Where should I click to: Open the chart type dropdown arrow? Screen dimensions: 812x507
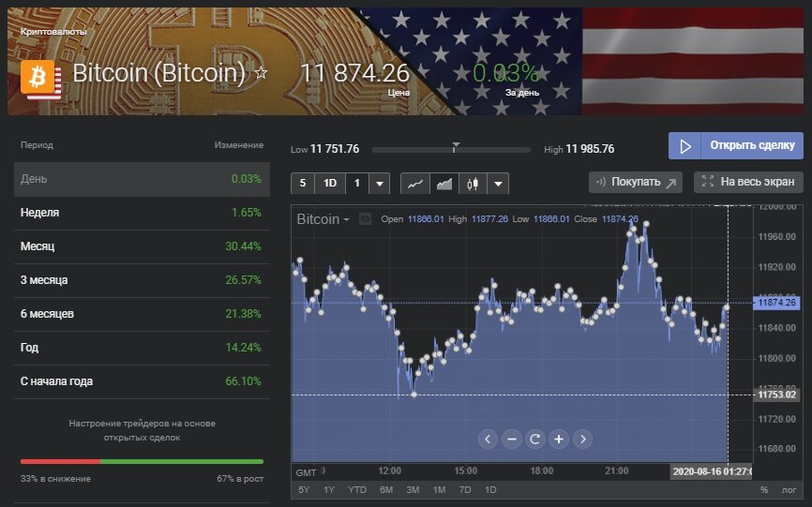coord(499,184)
